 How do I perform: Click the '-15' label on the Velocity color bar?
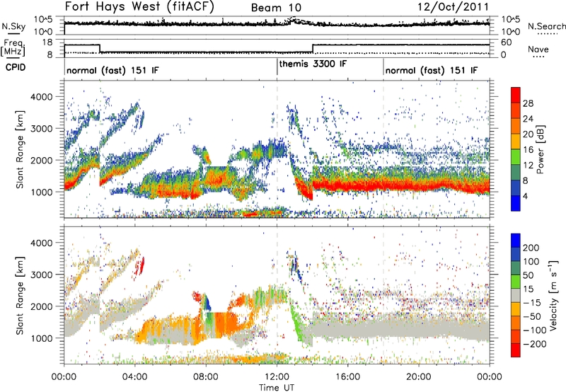[532, 302]
